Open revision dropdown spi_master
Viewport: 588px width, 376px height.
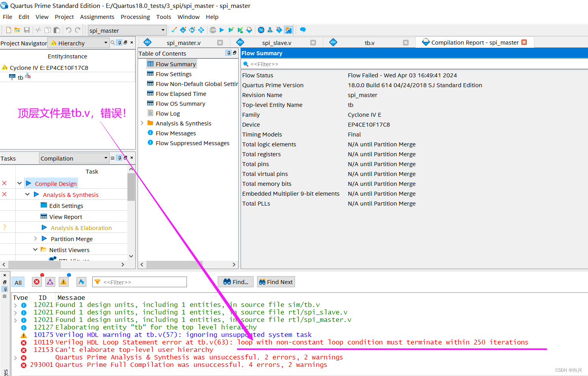127,30
